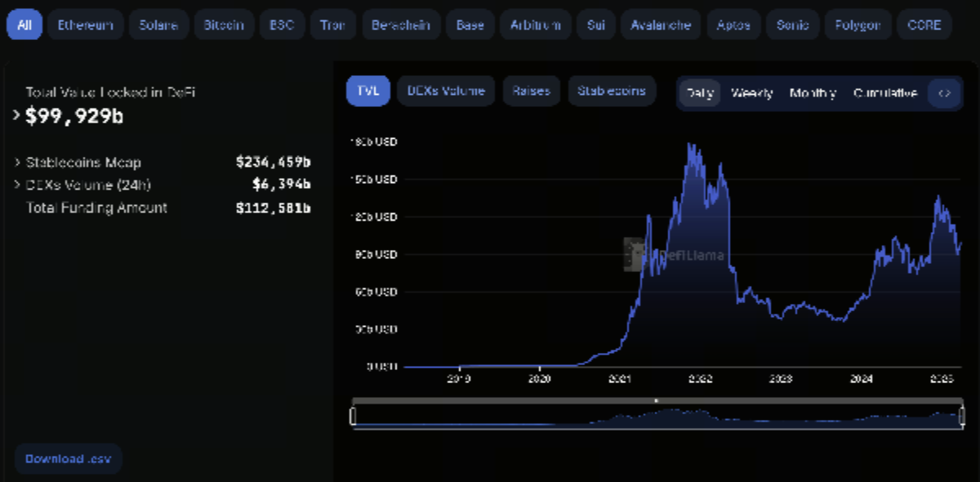The width and height of the screenshot is (980, 482).
Task: Expand the Total Value Locked breakdown
Action: 16,116
